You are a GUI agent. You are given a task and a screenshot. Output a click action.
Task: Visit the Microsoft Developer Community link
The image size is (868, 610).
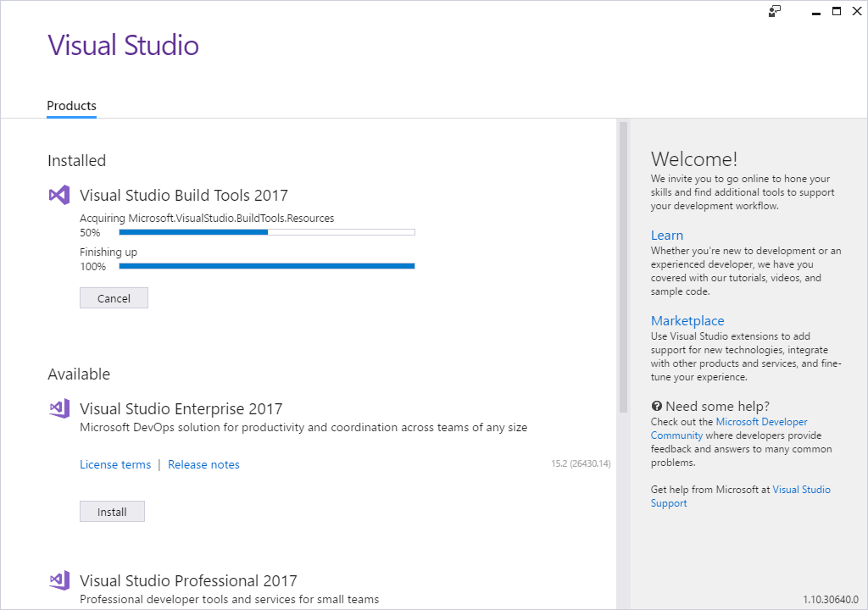click(761, 421)
